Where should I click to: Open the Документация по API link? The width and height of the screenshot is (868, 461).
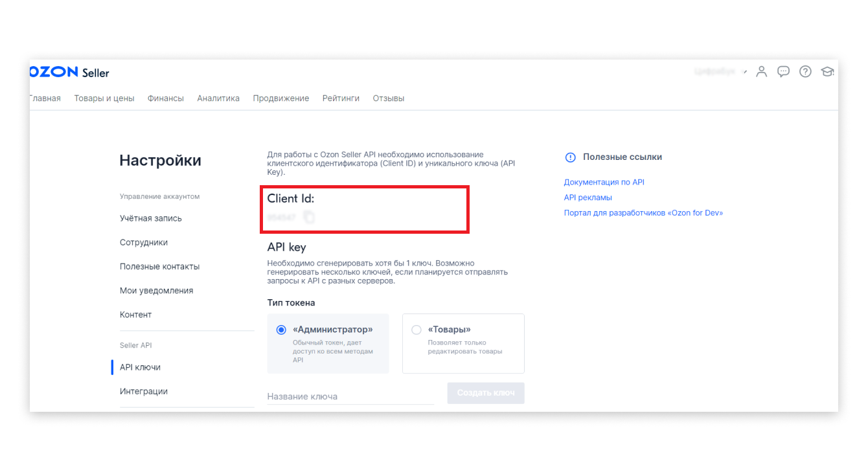pyautogui.click(x=604, y=183)
